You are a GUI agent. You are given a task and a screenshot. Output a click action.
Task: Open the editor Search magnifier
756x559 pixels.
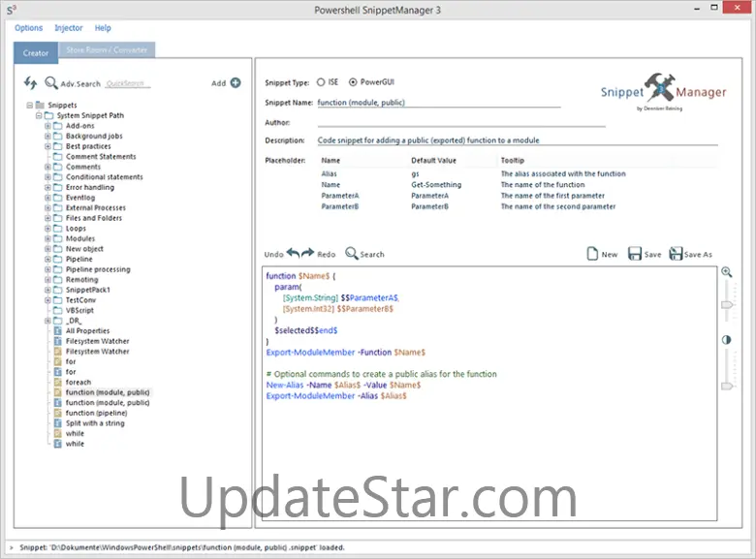352,254
